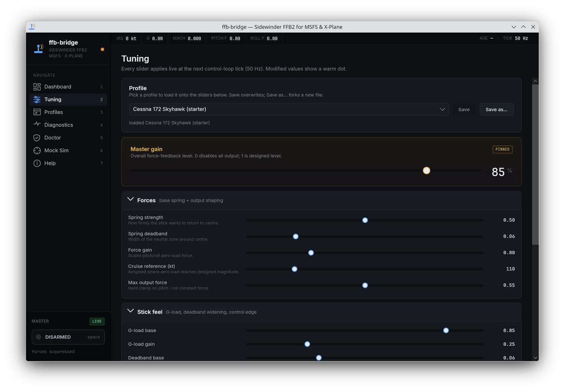Click the PITCH F 0.00 readout
The height and width of the screenshot is (392, 565).
click(226, 38)
